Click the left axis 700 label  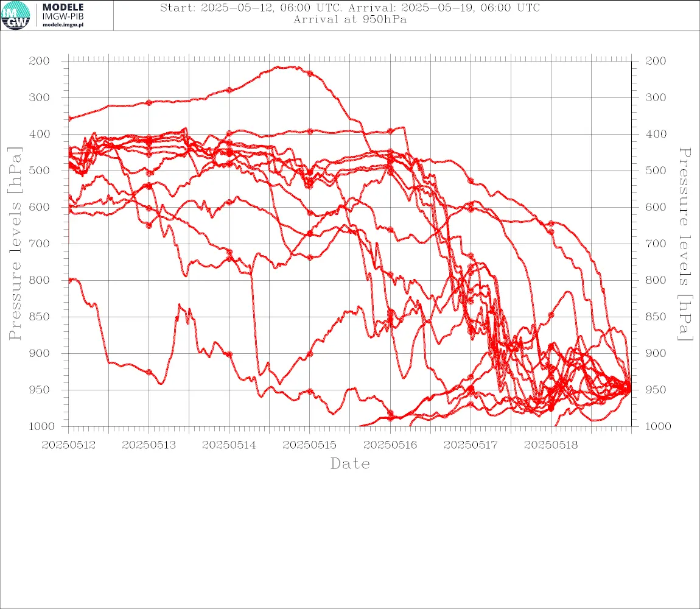[40, 244]
